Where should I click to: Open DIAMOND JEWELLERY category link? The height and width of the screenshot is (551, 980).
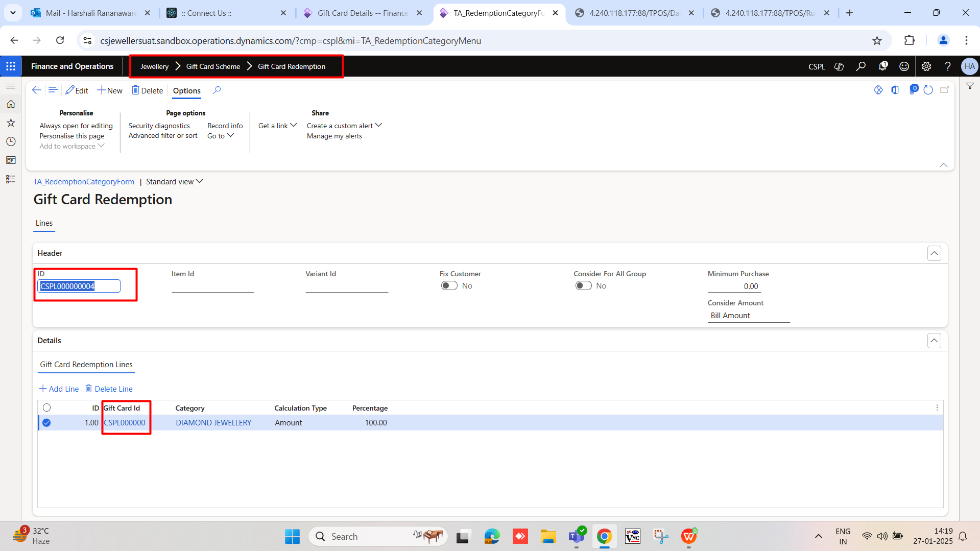(x=213, y=423)
